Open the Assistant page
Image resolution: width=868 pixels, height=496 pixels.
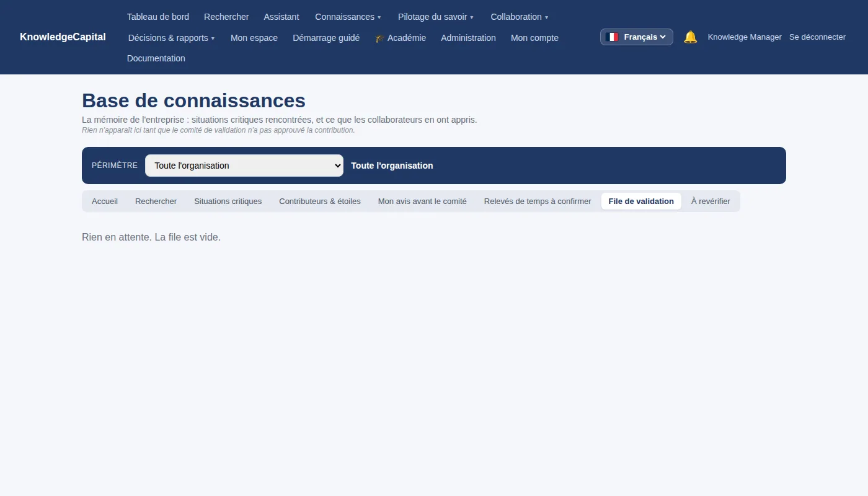281,17
